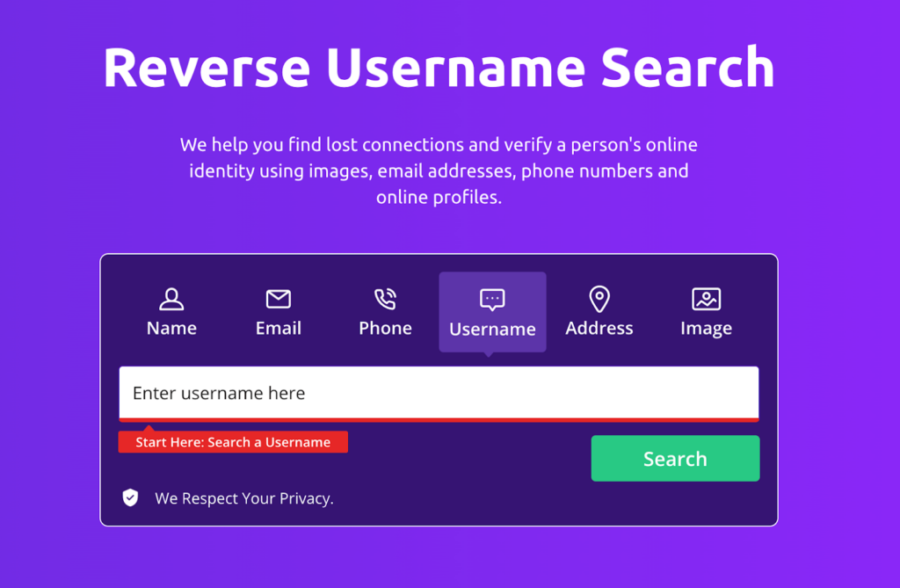
Task: Click the privacy shield checkmark icon
Action: [130, 497]
